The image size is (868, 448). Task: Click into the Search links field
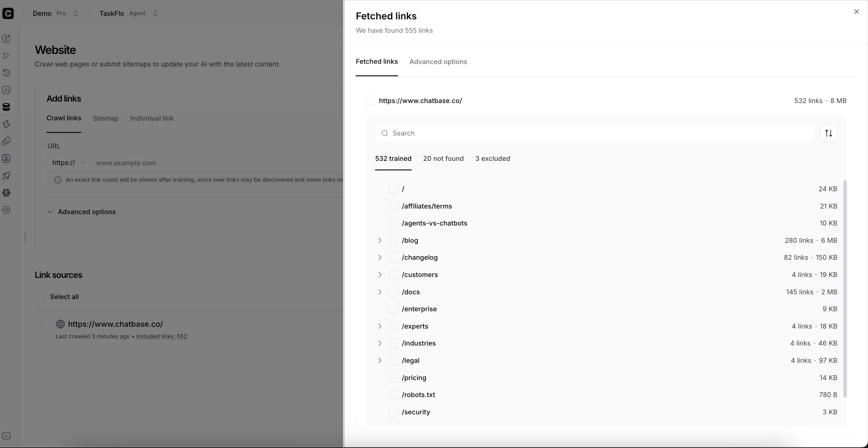(594, 133)
